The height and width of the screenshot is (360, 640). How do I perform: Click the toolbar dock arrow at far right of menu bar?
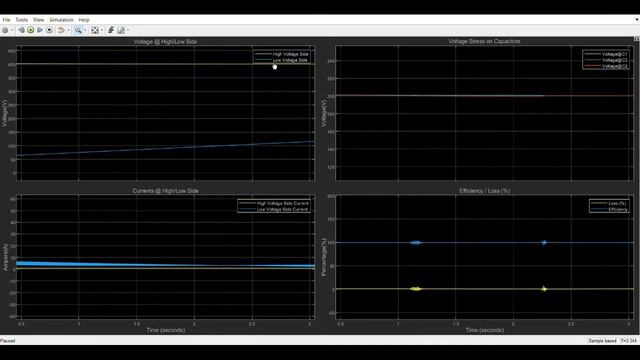click(x=637, y=20)
